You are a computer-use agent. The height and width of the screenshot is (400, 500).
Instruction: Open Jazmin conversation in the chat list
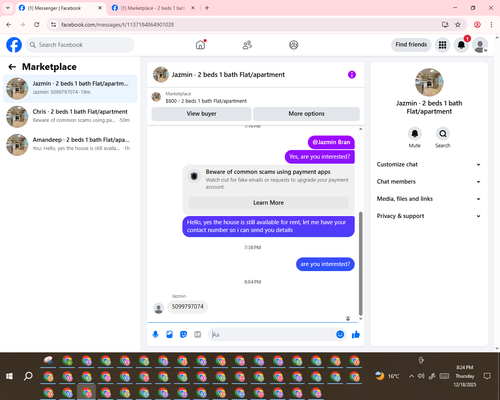pyautogui.click(x=70, y=88)
